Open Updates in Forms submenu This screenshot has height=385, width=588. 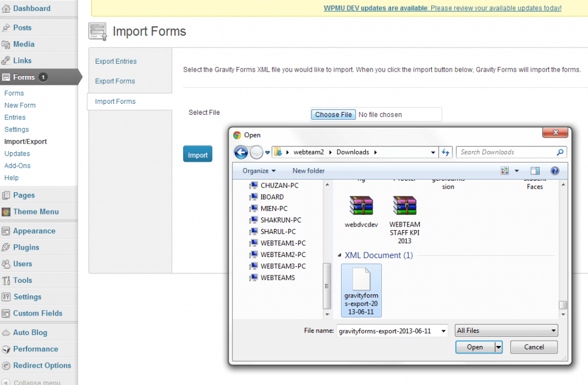tap(17, 154)
